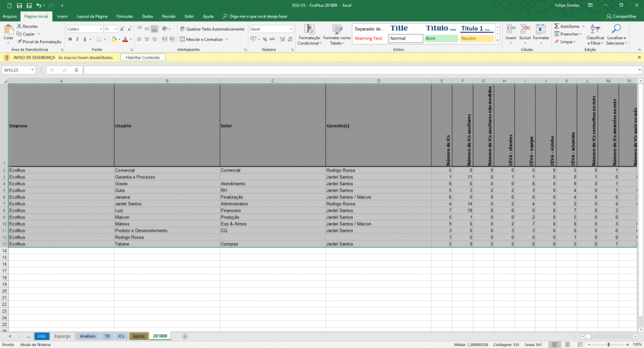Click the AutoSoma sigma icon
644x348 pixels.
coord(557,26)
